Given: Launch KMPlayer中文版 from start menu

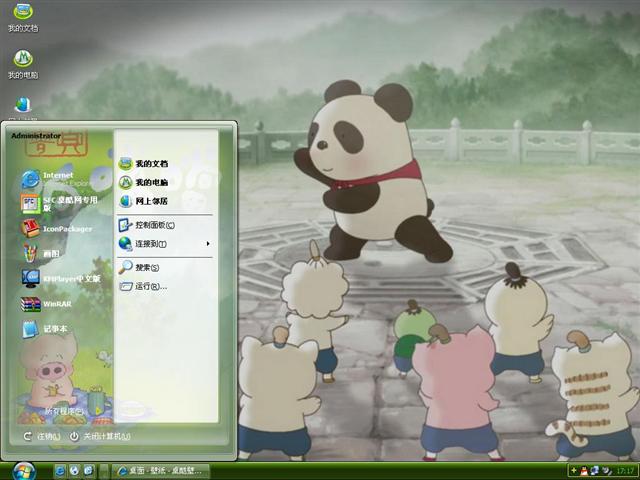Looking at the screenshot, I should coord(61,278).
